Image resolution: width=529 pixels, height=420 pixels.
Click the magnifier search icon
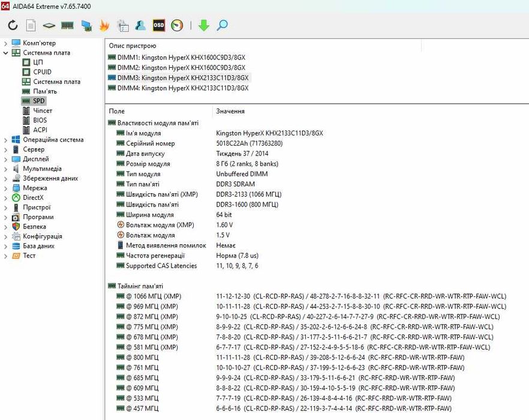pos(222,25)
